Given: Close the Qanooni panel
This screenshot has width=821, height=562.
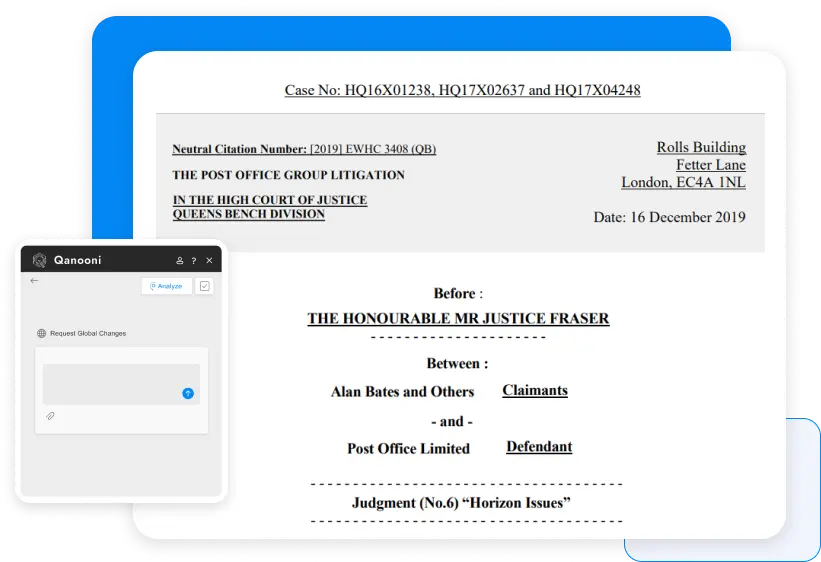Looking at the screenshot, I should click(x=209, y=260).
